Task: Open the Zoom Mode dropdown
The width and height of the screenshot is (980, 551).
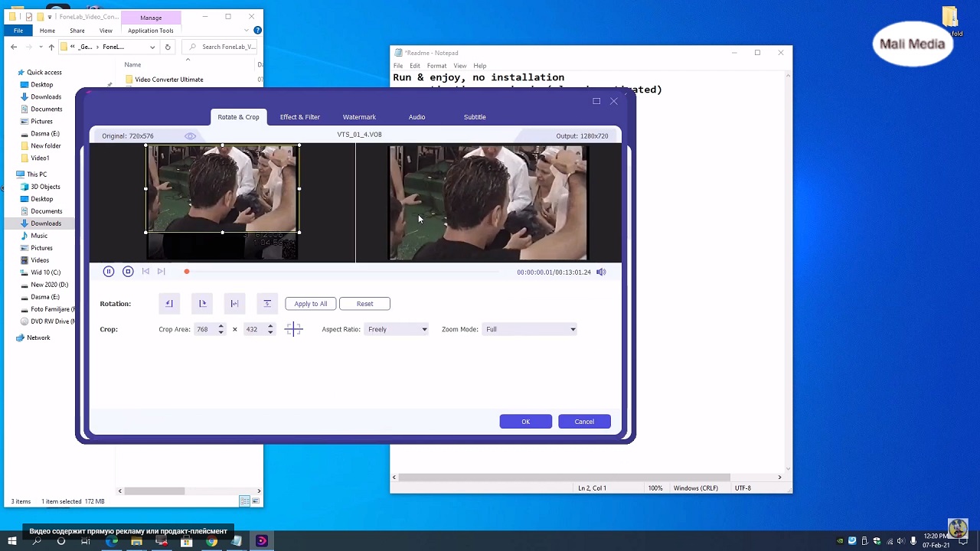Action: [x=530, y=329]
